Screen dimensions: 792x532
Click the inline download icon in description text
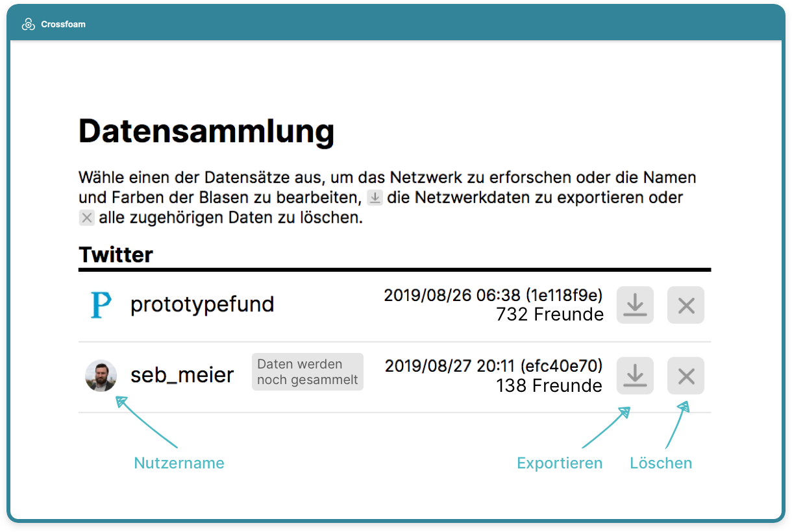375,197
